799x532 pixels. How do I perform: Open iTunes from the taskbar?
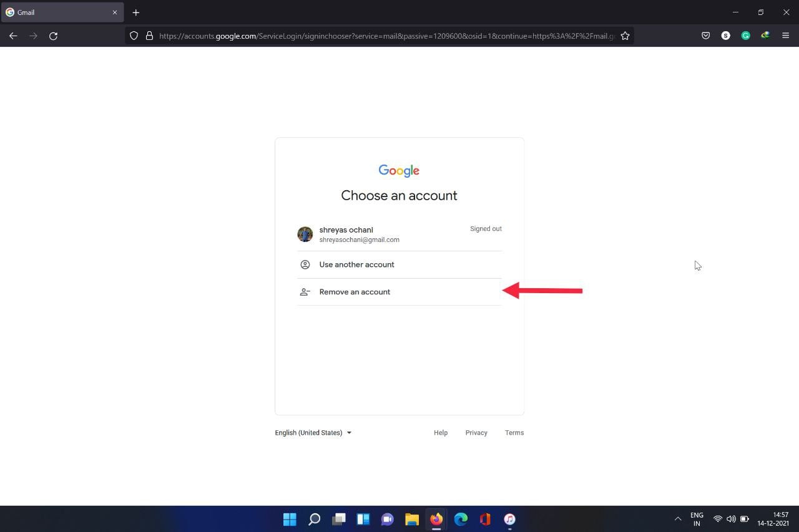click(x=509, y=519)
